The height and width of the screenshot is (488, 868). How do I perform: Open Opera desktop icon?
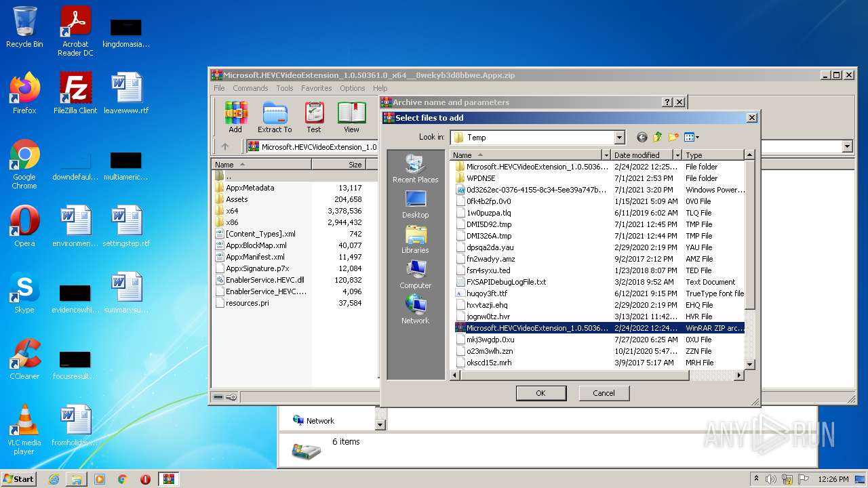[24, 226]
